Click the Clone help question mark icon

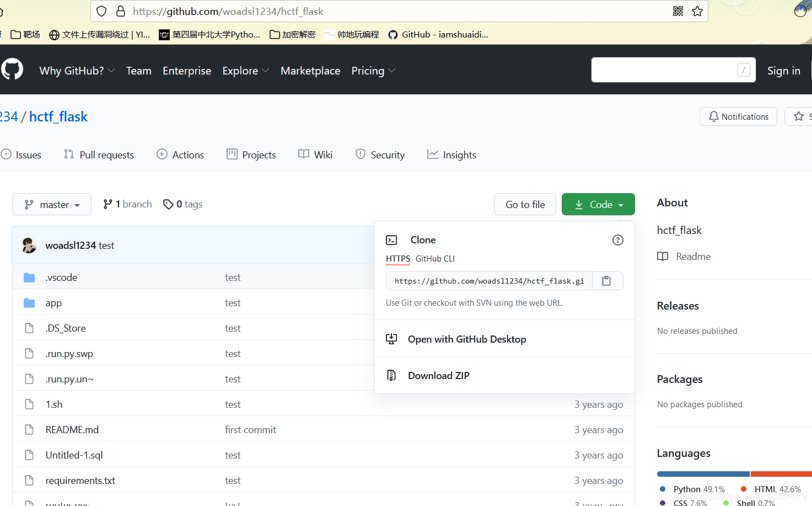pos(618,240)
